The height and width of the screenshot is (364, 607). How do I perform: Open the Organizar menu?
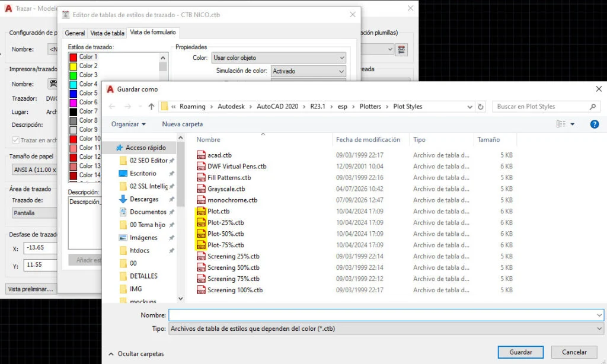coord(129,124)
